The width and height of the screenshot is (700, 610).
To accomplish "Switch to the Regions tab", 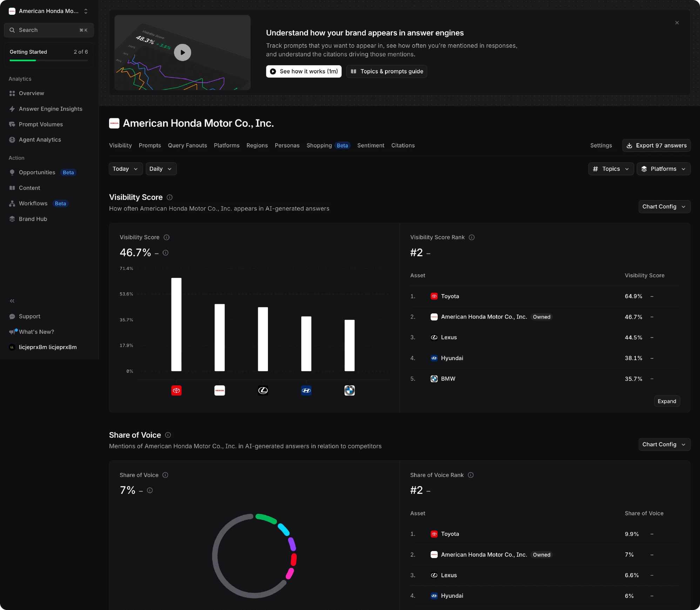I will 257,145.
